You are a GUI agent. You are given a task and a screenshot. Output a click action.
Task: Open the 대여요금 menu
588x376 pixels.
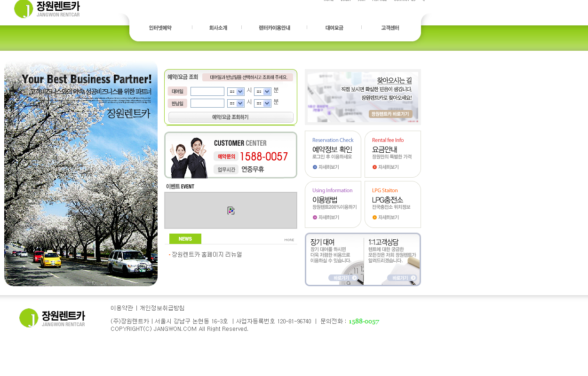click(334, 28)
